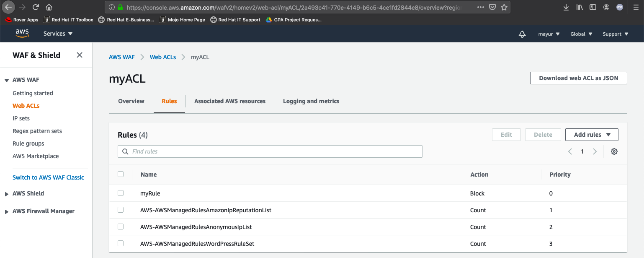The height and width of the screenshot is (258, 644).
Task: Toggle the select-all rules checkbox
Action: (x=121, y=174)
